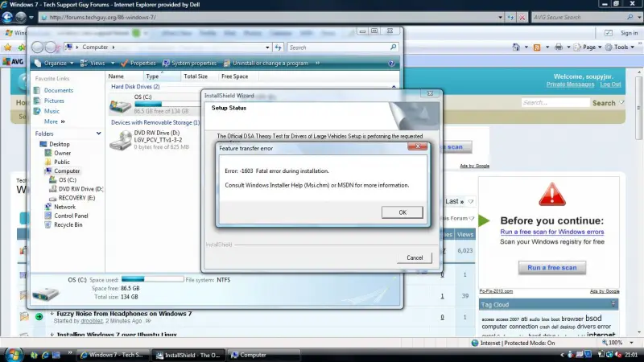Switch to Windows 7 - Tech S... taskbar button
This screenshot has width=644, height=362.
113,355
